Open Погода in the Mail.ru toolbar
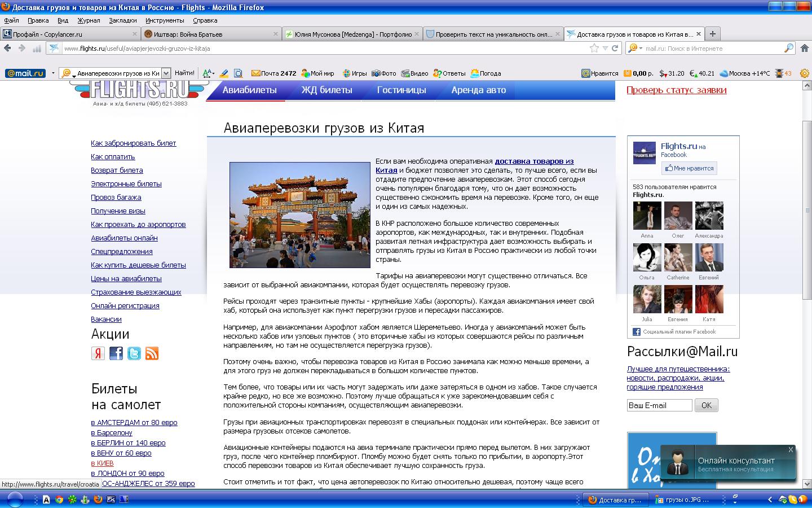 tap(486, 73)
